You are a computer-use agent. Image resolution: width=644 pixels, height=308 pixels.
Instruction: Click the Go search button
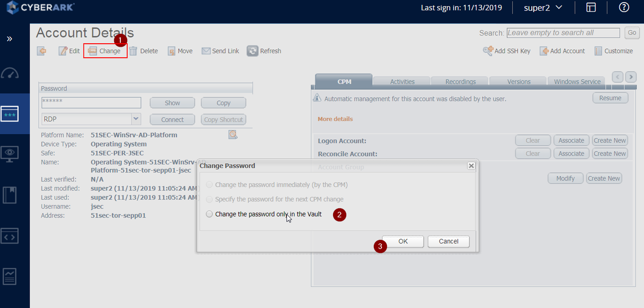pos(632,33)
